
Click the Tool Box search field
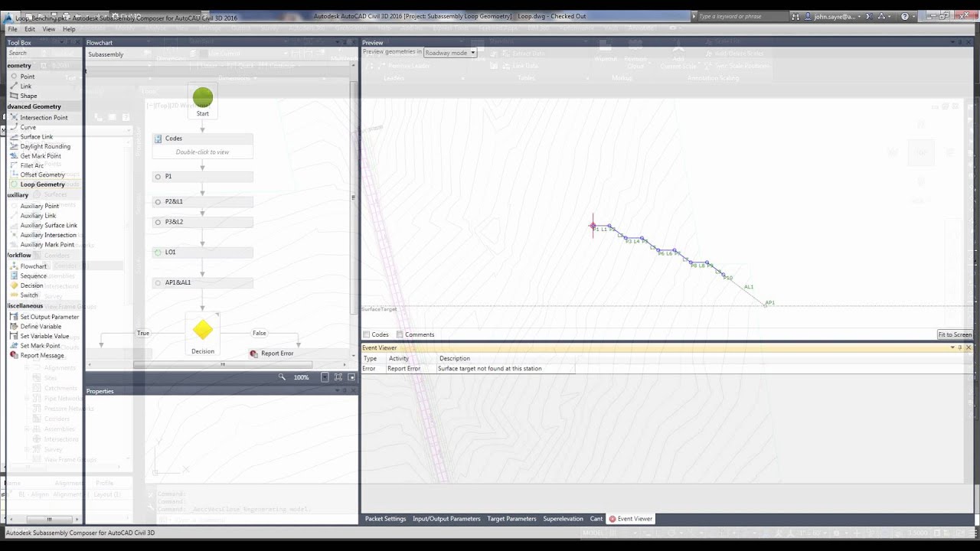click(44, 53)
